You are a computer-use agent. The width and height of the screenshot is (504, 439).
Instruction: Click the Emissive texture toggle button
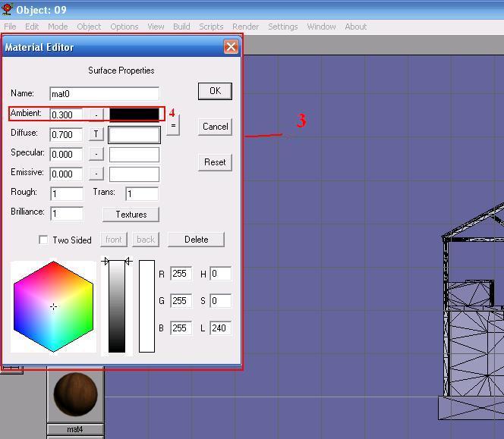click(x=96, y=174)
